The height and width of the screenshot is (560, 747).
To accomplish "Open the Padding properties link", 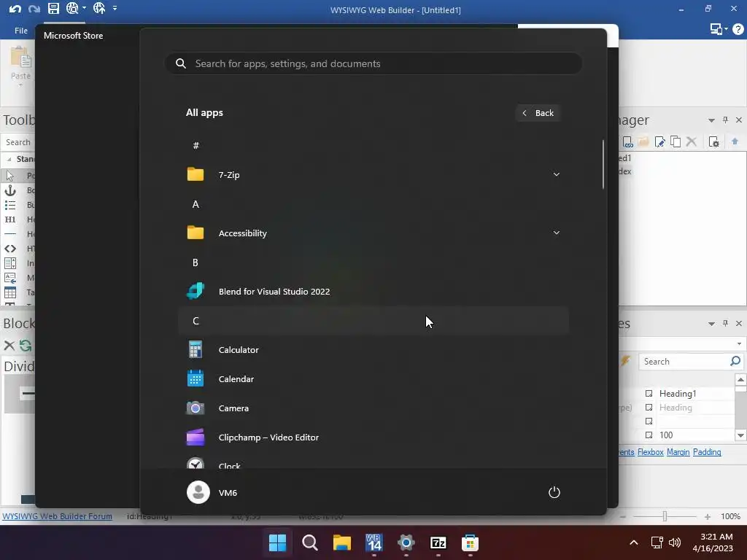I will [707, 452].
